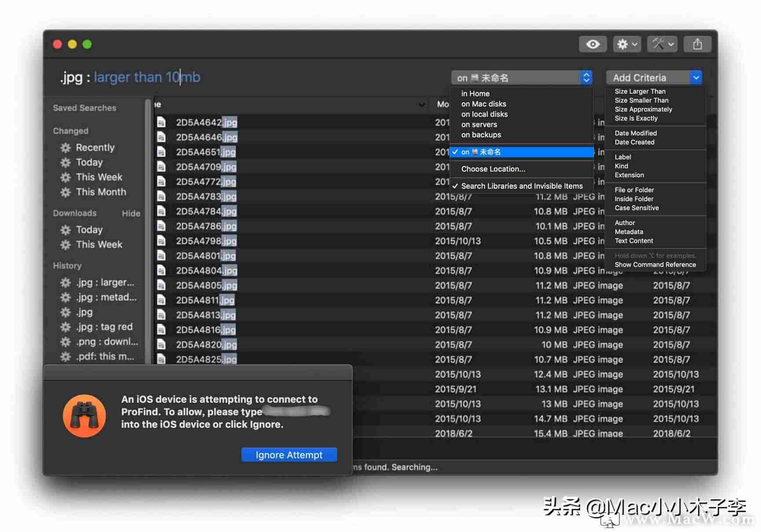Add 'Metadata' criterion
761x532 pixels.
pyautogui.click(x=629, y=232)
